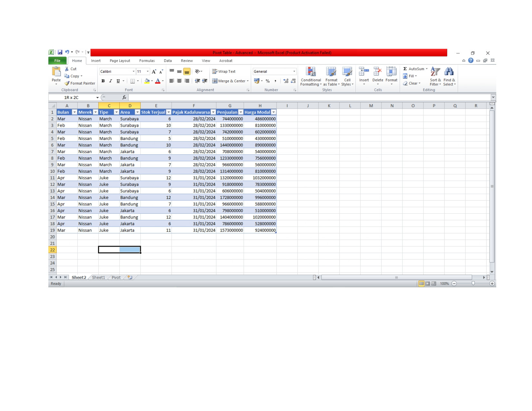Switch to the Data tab
This screenshot has width=532, height=411.
(x=168, y=61)
